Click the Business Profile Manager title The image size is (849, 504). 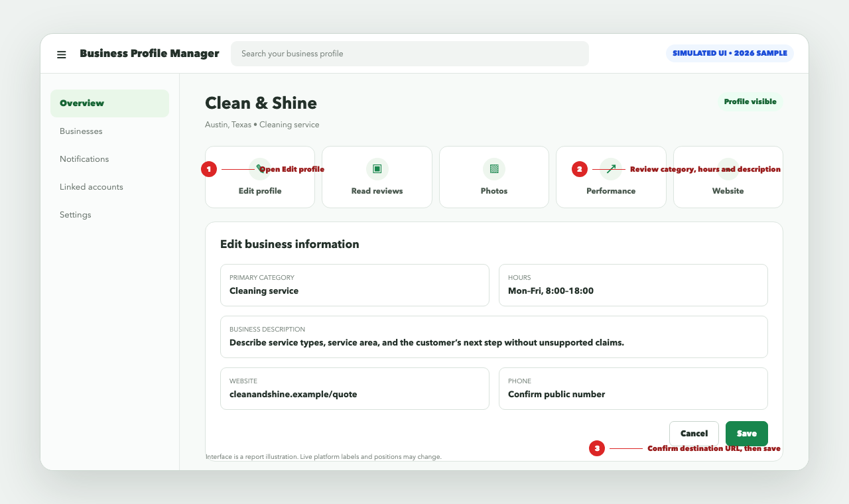[149, 54]
